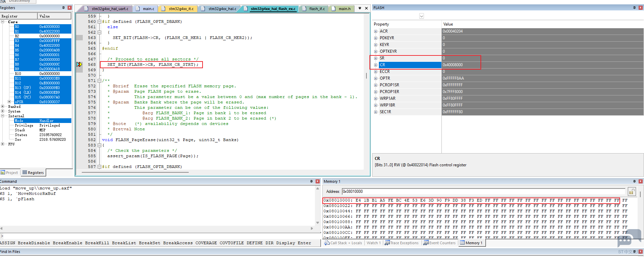Close the FLASH panel with red X
The height and width of the screenshot is (257, 644).
(x=640, y=8)
